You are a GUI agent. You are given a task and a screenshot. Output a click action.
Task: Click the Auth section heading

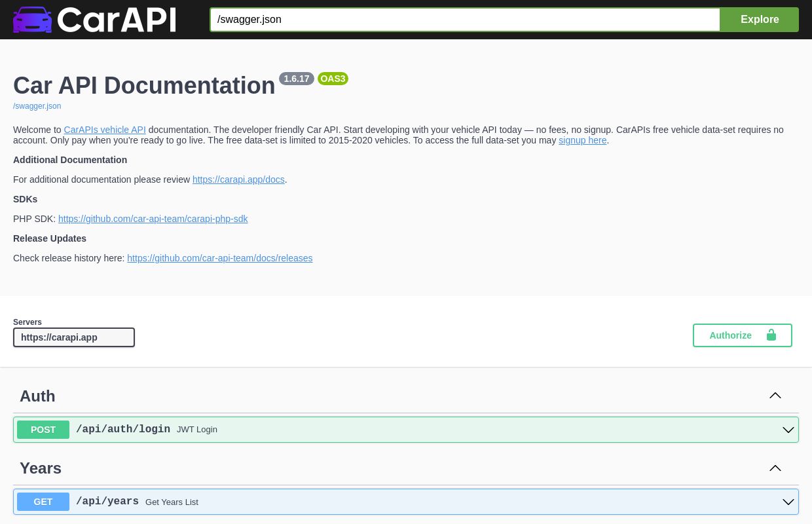(x=37, y=396)
